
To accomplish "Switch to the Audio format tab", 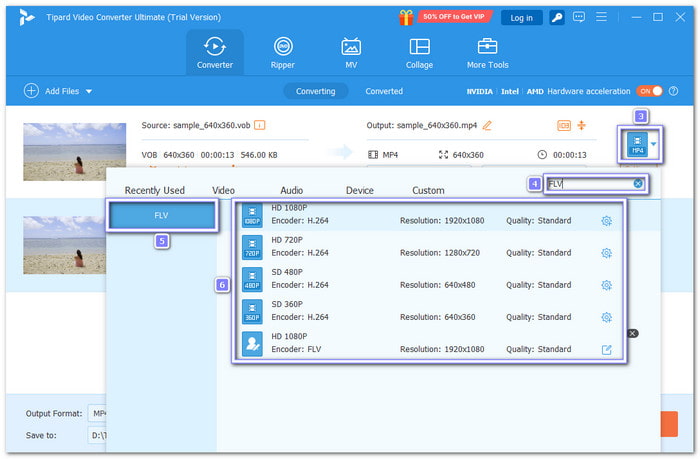I will point(291,190).
